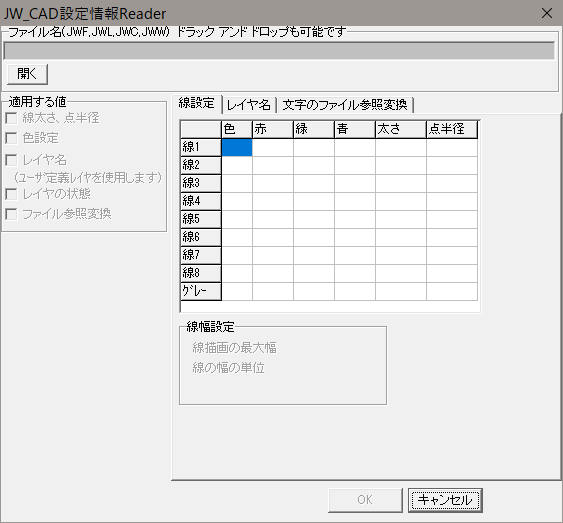Select the 線1 row header
The height and width of the screenshot is (523, 563).
pyautogui.click(x=201, y=147)
